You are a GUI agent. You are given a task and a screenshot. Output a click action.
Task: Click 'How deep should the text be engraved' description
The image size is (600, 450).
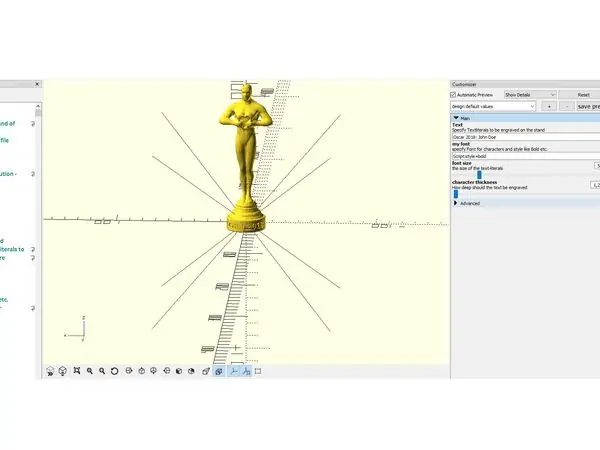[489, 188]
